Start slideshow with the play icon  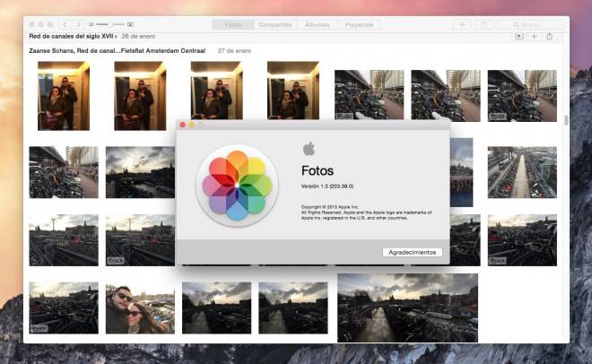point(519,36)
